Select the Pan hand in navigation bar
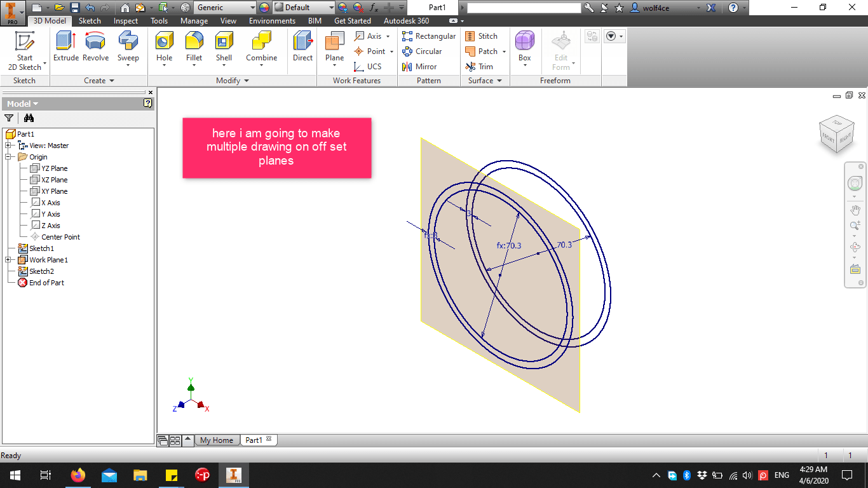 coord(855,210)
